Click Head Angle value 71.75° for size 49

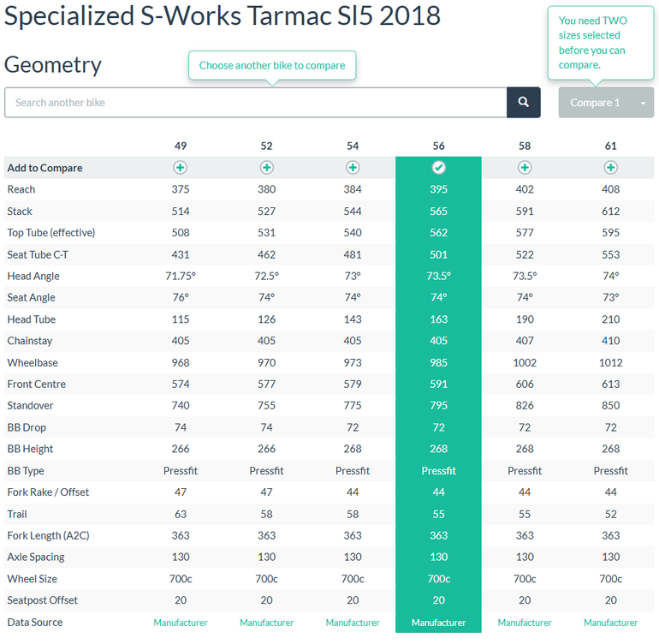click(x=181, y=276)
